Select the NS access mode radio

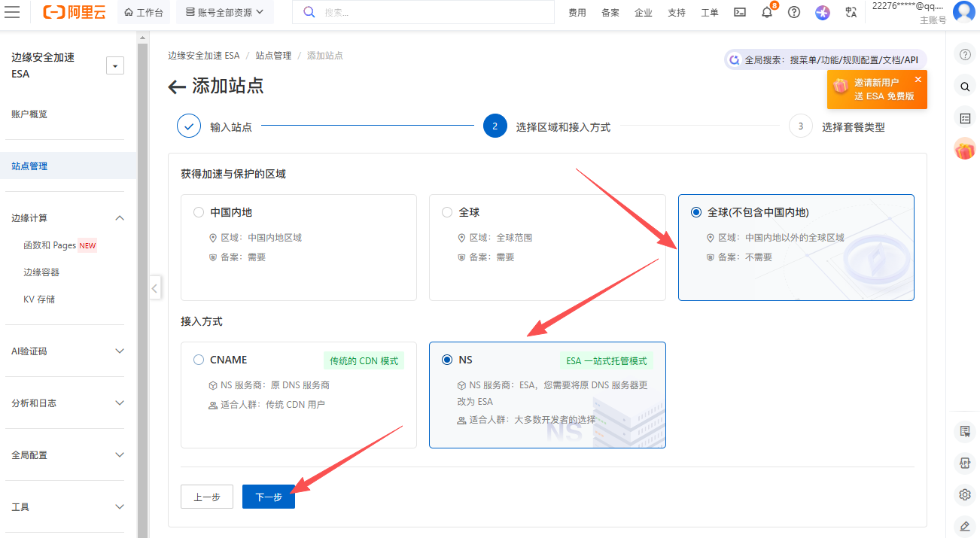coord(447,360)
